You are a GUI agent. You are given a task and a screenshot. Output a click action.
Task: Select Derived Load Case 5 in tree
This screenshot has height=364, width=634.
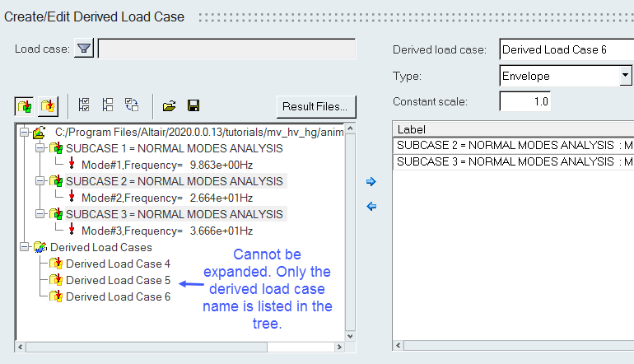pyautogui.click(x=118, y=280)
